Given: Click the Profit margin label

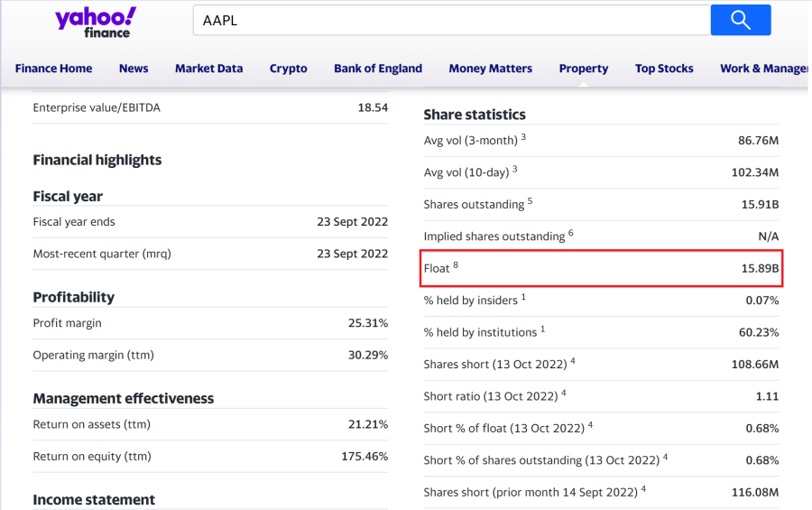Looking at the screenshot, I should tap(68, 323).
